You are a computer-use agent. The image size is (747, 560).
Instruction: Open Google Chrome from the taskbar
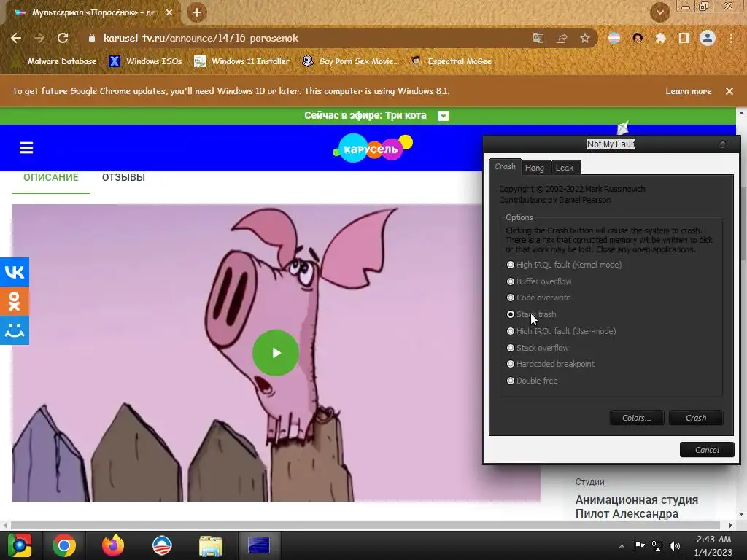pos(64,545)
